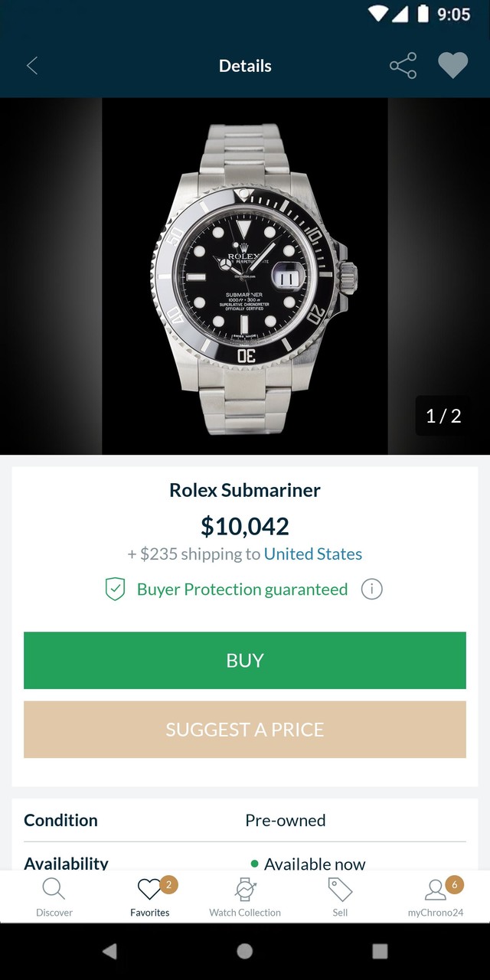490x980 pixels.
Task: Share this watch listing
Action: point(403,66)
